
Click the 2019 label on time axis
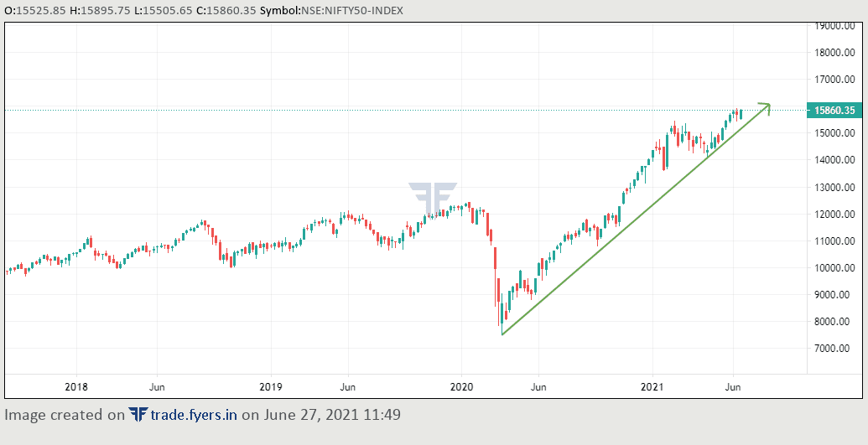(x=271, y=386)
